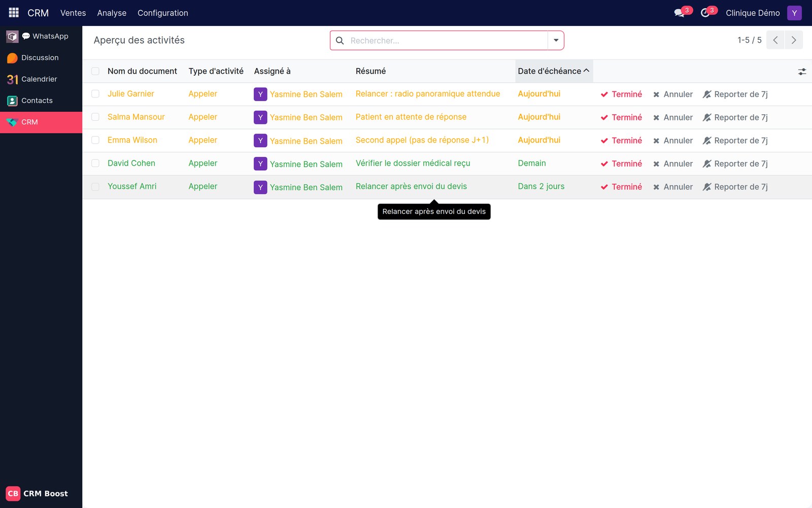The height and width of the screenshot is (508, 812).
Task: Check the Salma Mansour row checkbox
Action: (95, 117)
